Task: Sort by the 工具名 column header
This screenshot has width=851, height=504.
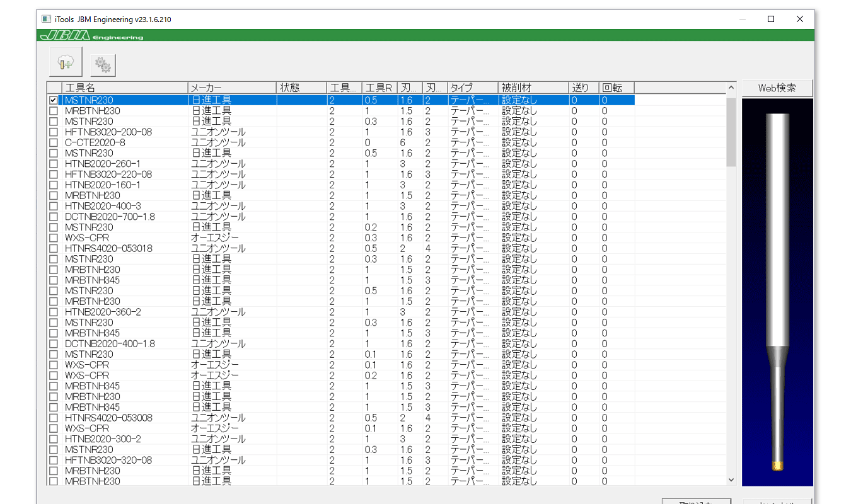Action: pos(124,88)
